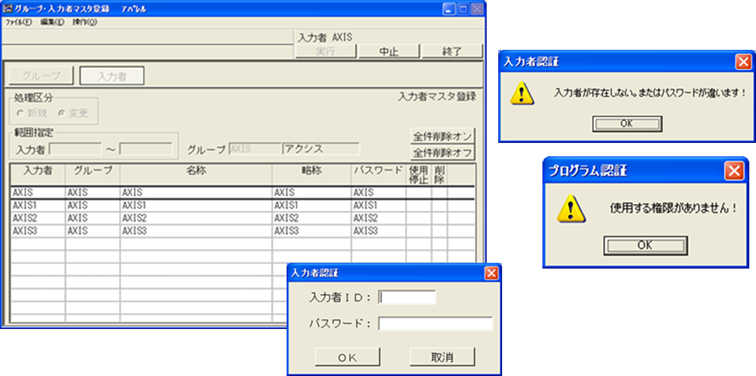This screenshot has height=376, width=756.
Task: Click the application icon in main title bar
Action: click(7, 9)
